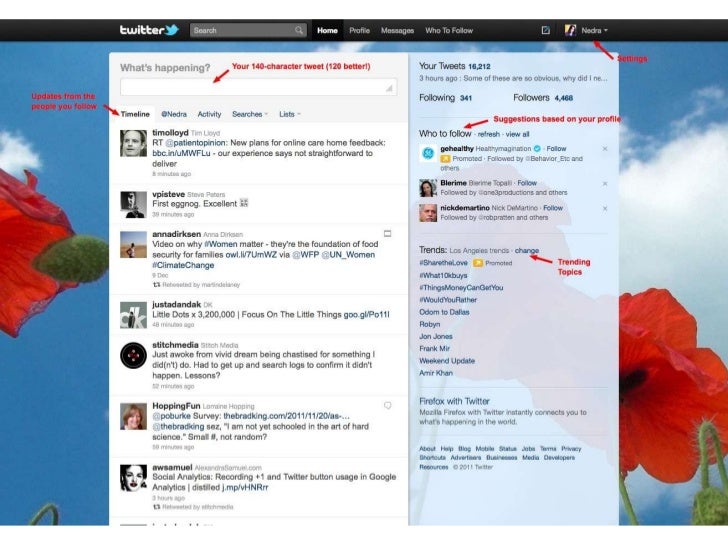Open Who To Follow in top bar
The width and height of the screenshot is (728, 546).
point(449,31)
